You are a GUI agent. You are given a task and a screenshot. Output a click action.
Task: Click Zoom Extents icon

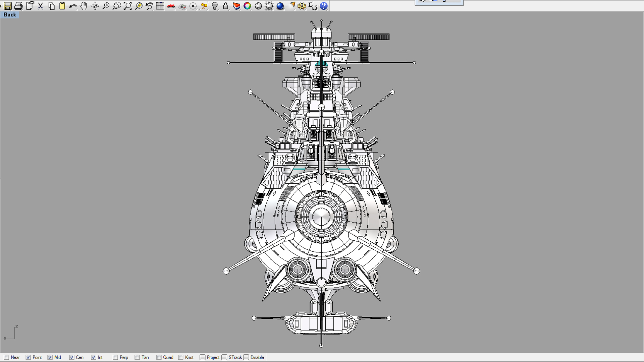127,6
